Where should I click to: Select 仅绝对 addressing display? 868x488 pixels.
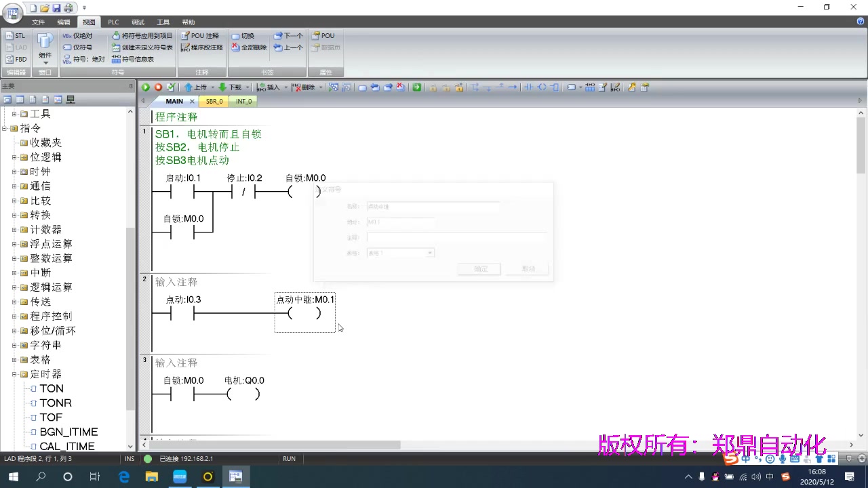tap(77, 36)
